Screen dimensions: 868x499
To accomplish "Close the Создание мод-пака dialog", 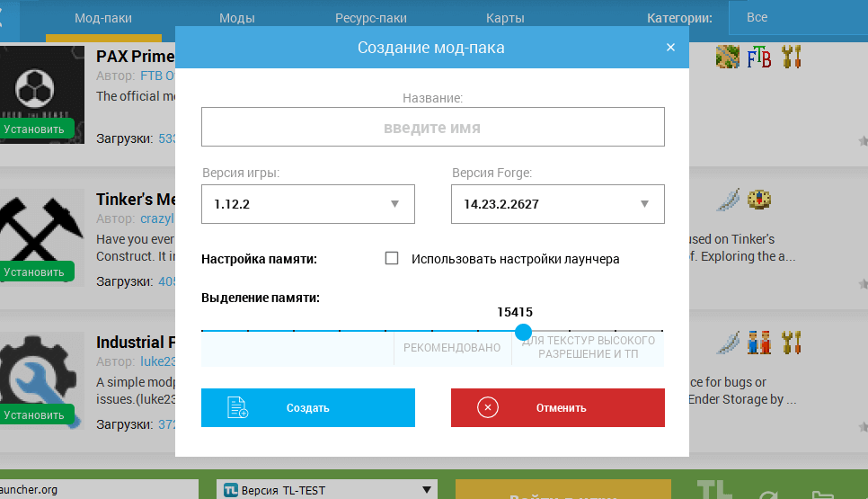I will point(670,47).
